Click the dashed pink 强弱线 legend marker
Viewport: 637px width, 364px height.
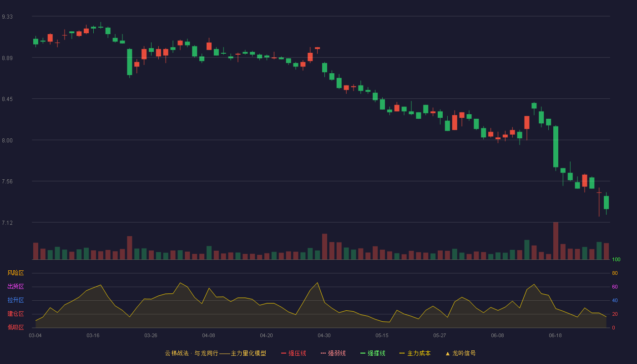(x=323, y=353)
